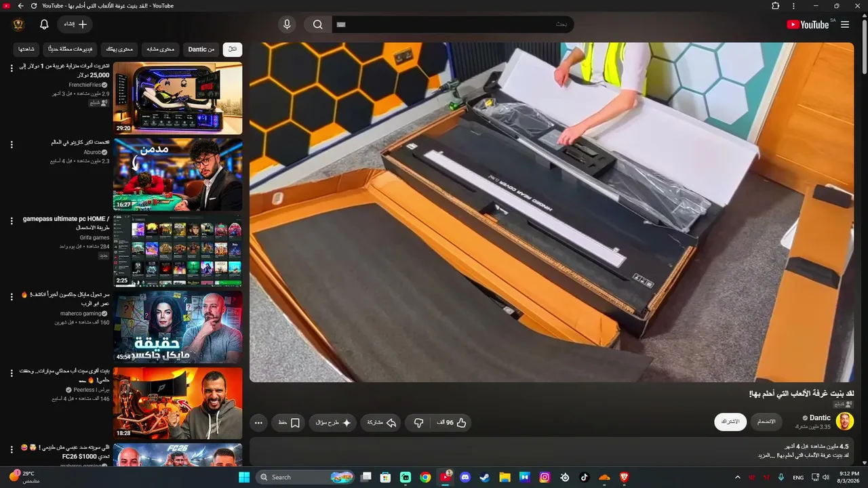Open options for Aburob casino video

tap(12, 144)
